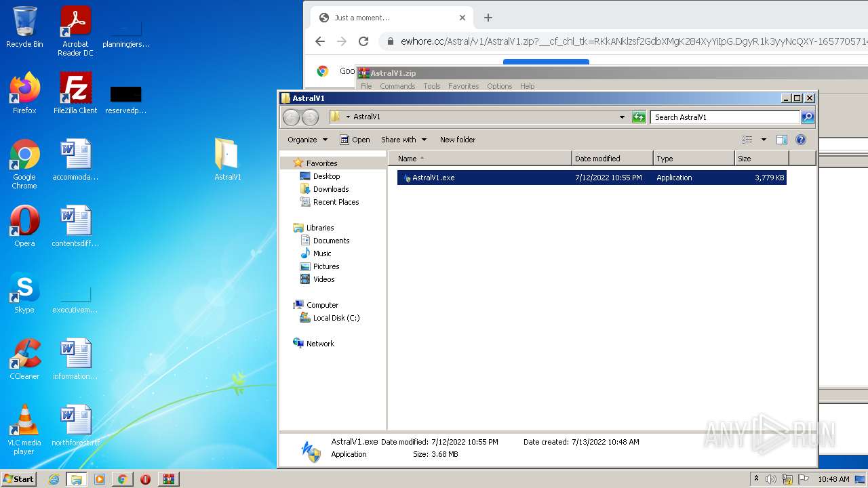868x488 pixels.
Task: Launch the Opera desktop shortcut
Action: pyautogui.click(x=24, y=226)
